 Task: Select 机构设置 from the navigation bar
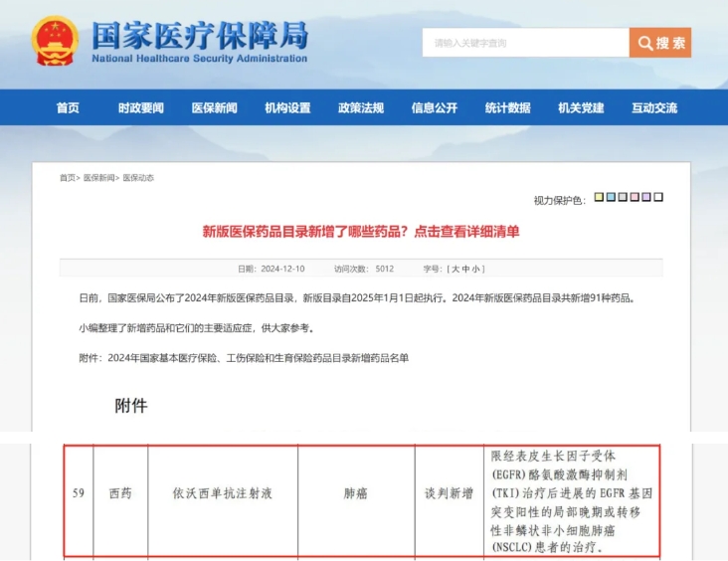[x=287, y=107]
